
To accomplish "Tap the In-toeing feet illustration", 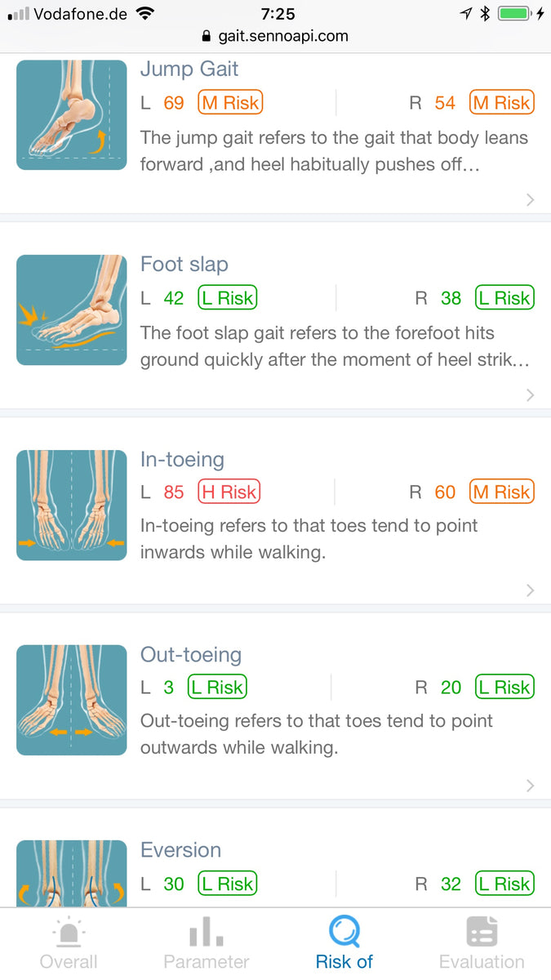I will pos(72,505).
